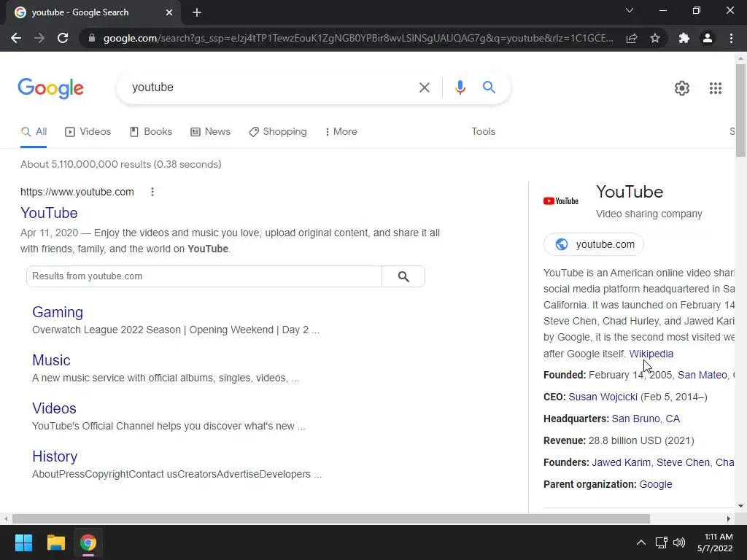The height and width of the screenshot is (560, 747).
Task: Click the Results from youtube.com field
Action: (204, 276)
